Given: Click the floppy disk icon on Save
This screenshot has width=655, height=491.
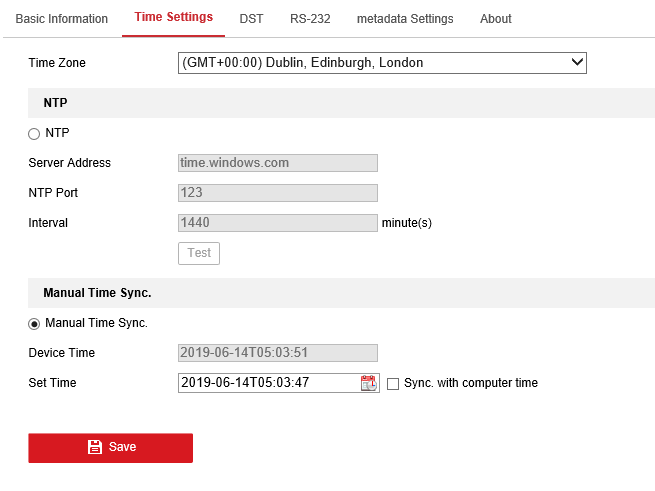Looking at the screenshot, I should pos(95,447).
